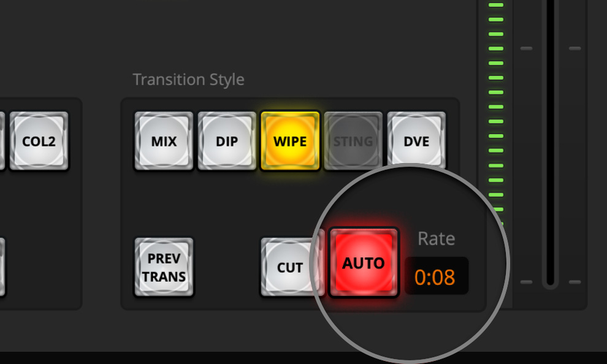Click the lower-right tick mark beside the fader

pos(575,282)
